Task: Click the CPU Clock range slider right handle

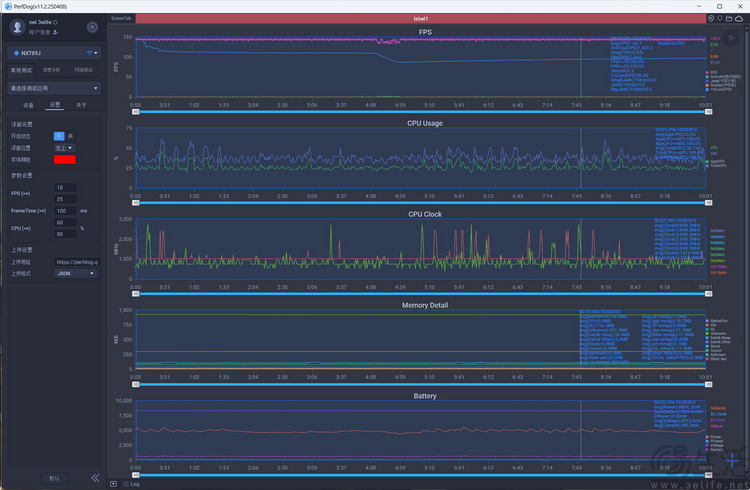Action: 708,294
